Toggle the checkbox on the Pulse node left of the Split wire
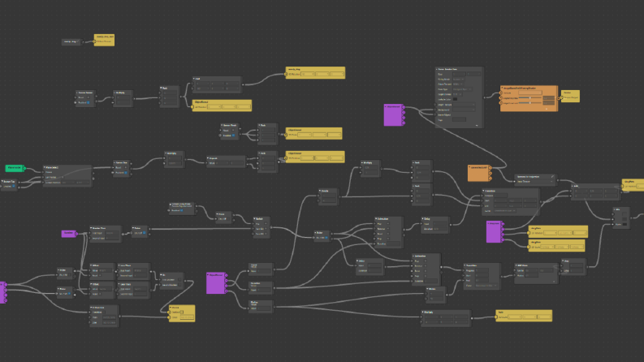Screen dimensions: 644x362 pyautogui.click(x=144, y=233)
